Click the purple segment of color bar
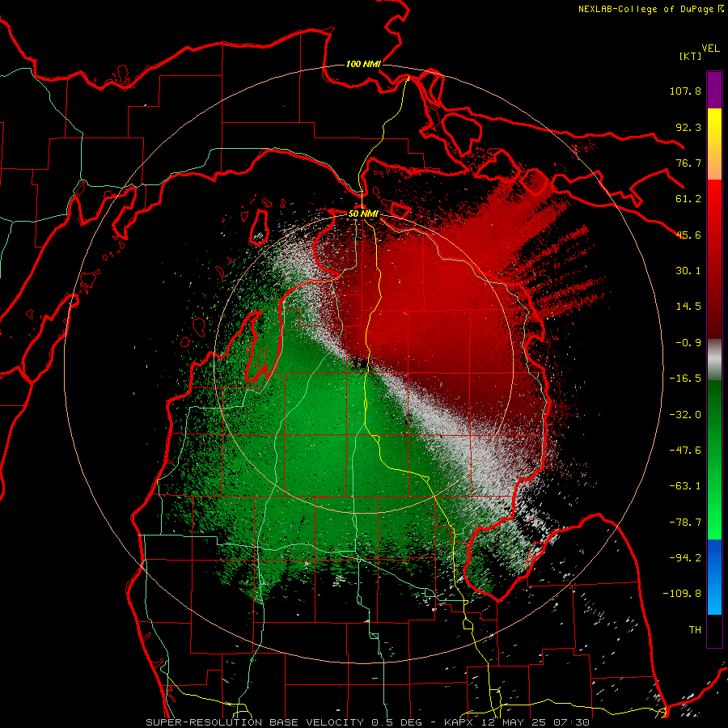This screenshot has width=728, height=728. tap(714, 90)
